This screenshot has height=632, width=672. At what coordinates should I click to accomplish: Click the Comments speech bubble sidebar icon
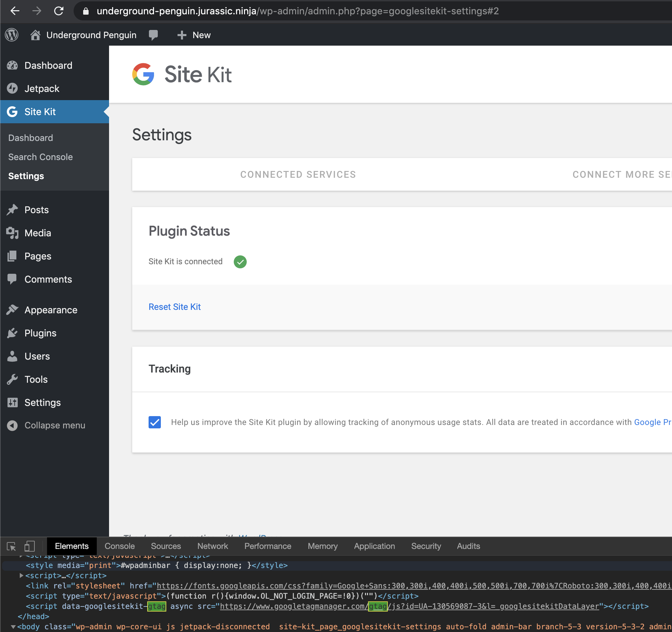[12, 279]
